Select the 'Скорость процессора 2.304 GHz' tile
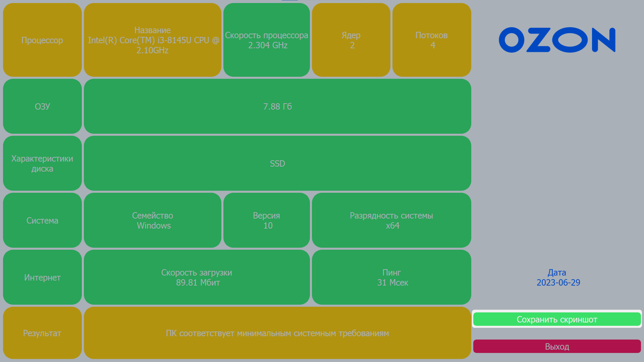Viewport: 644px width, 362px height. pyautogui.click(x=266, y=40)
